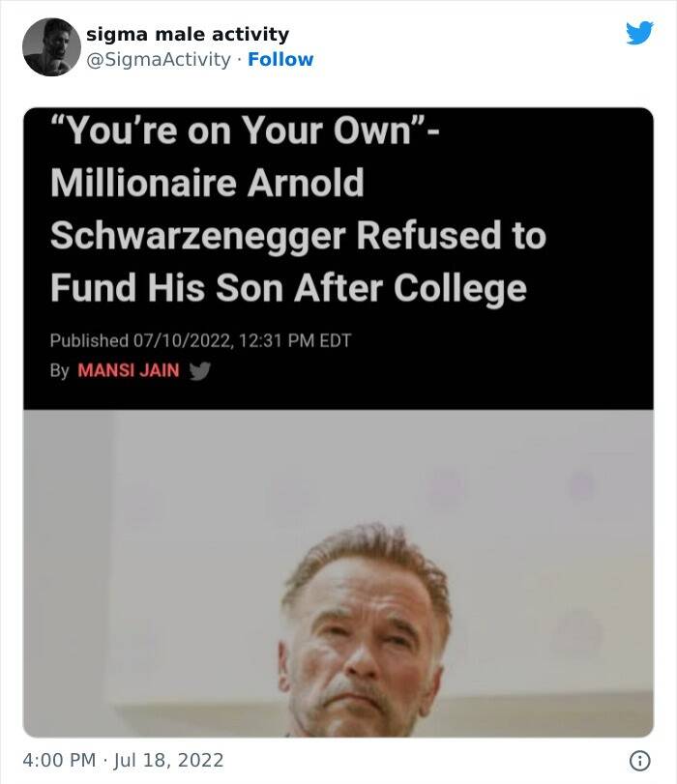Click the "By" label before the author name
Viewport: 677px width, 784px height.
click(59, 370)
